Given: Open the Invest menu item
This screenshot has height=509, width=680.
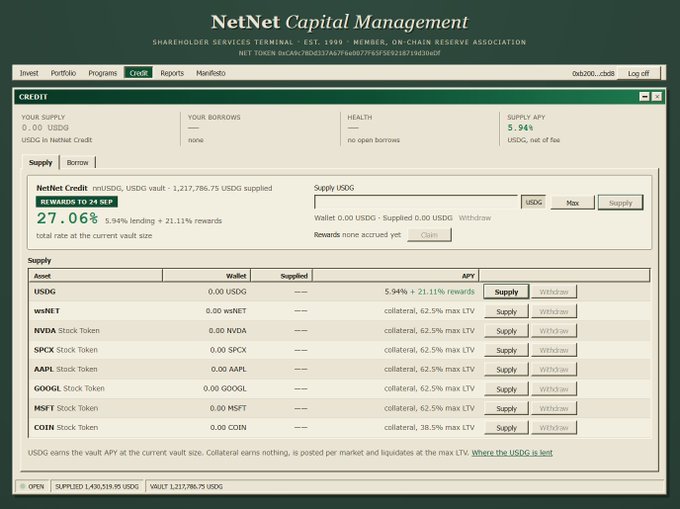Looking at the screenshot, I should 29,73.
